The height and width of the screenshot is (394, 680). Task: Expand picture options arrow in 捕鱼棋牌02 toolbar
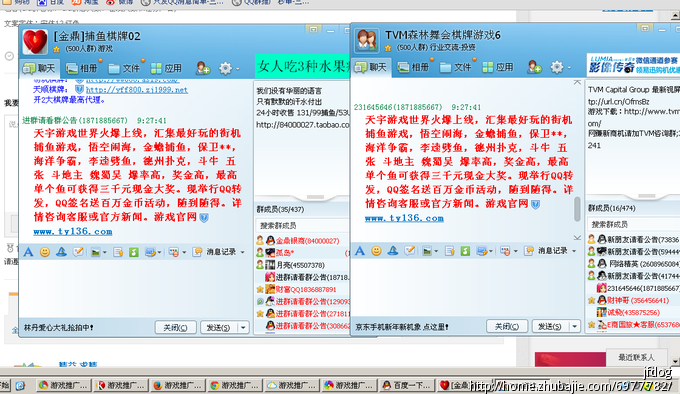coord(105,252)
